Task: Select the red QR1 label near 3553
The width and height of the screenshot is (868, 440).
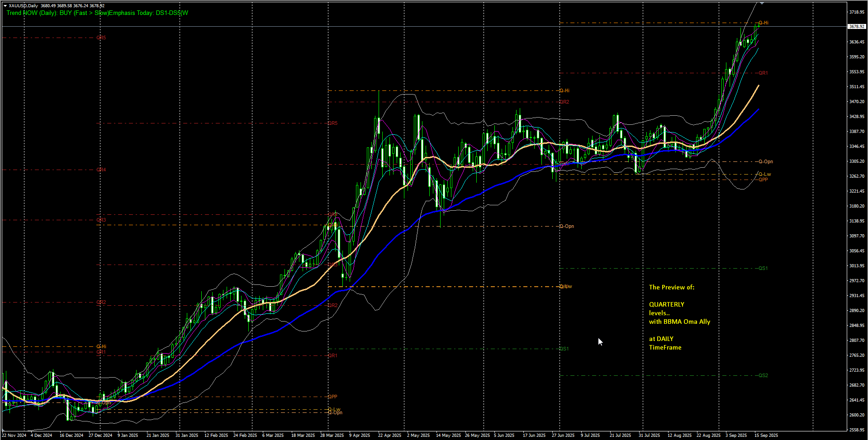Action: [763, 73]
